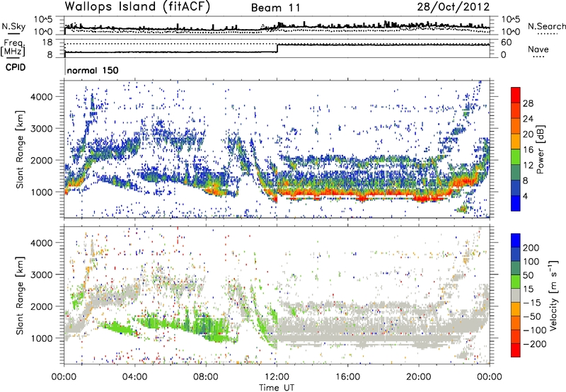Click the green 15–50 velocity colorbar segment
The image size is (566, 392).
[516, 282]
